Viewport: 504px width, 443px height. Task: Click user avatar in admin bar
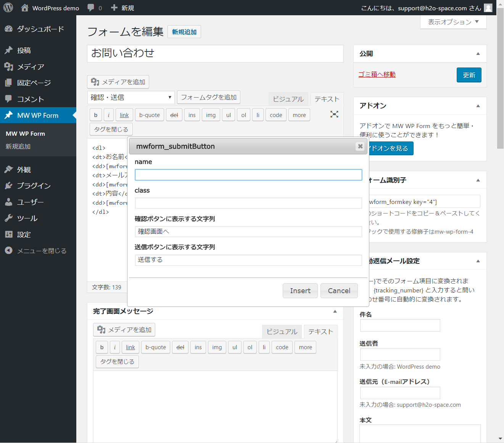488,8
